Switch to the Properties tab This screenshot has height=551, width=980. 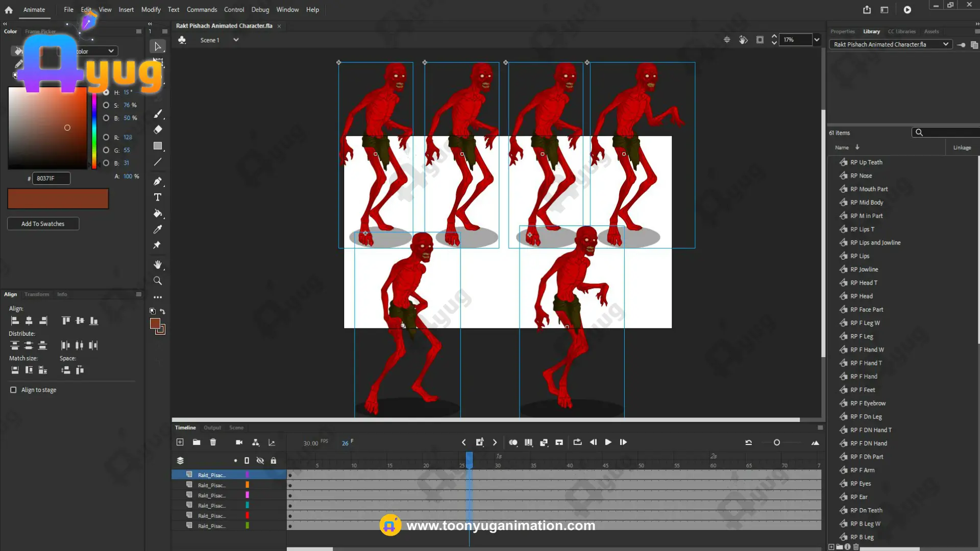tap(842, 32)
